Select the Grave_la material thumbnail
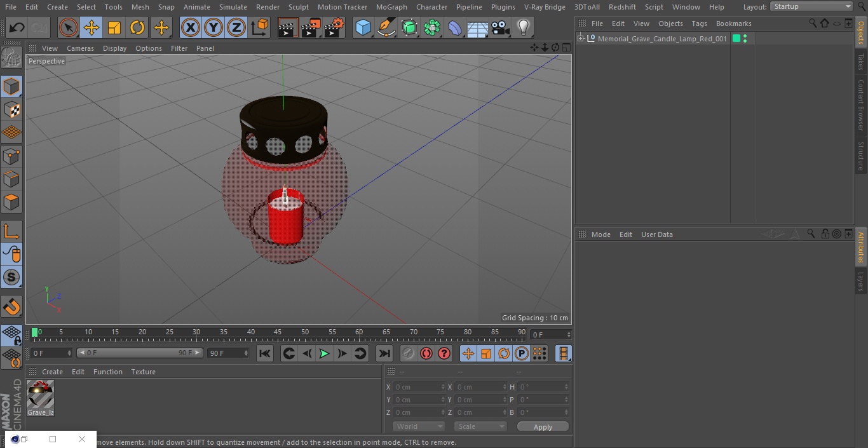The image size is (868, 448). click(x=40, y=398)
